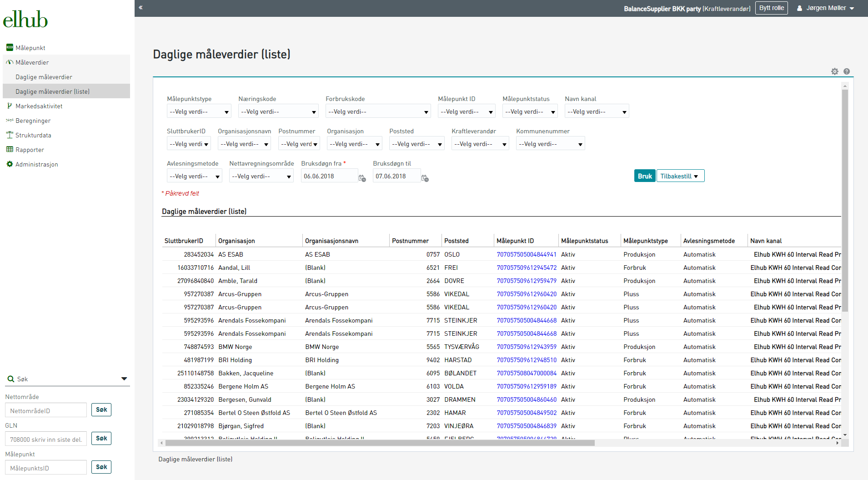Image resolution: width=868 pixels, height=480 pixels.
Task: Click the Beregninger sidebar icon
Action: tap(10, 120)
